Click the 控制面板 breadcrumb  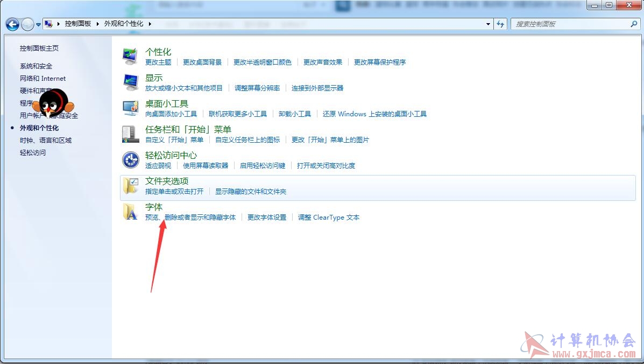(77, 24)
